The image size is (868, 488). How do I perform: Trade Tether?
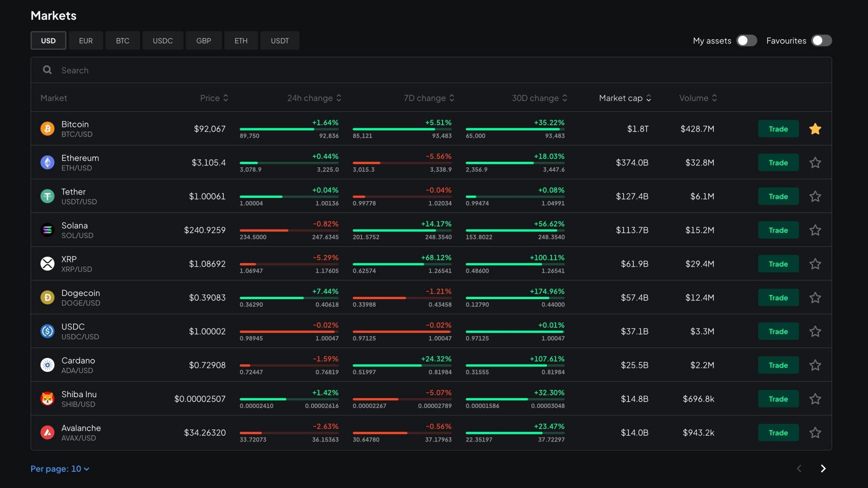coord(778,196)
